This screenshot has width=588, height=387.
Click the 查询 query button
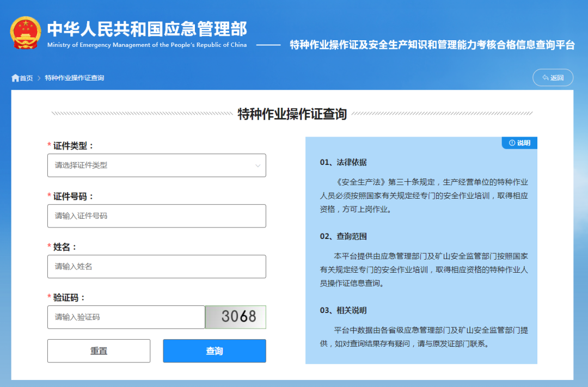(x=214, y=351)
